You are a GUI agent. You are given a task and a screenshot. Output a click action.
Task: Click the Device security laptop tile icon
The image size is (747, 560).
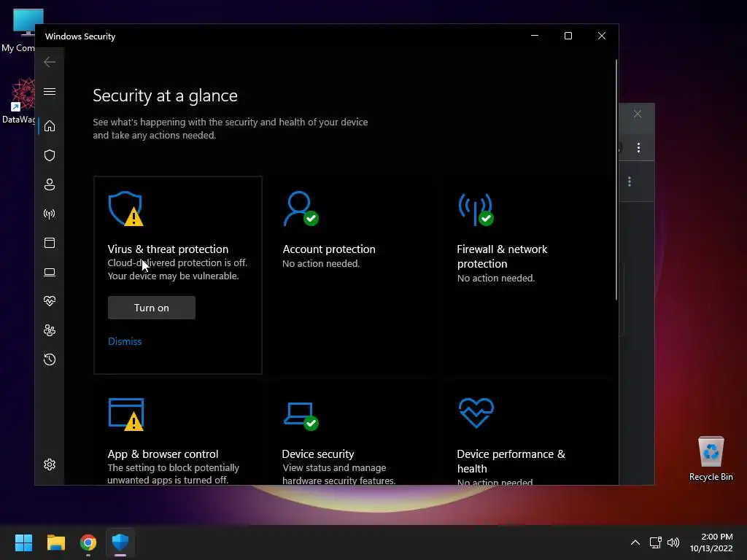click(x=301, y=416)
